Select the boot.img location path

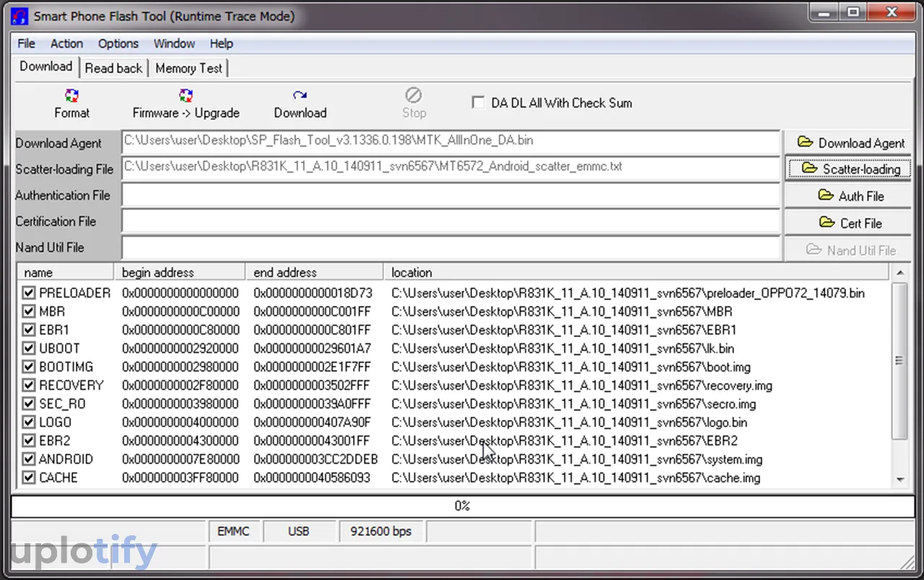[x=571, y=366]
